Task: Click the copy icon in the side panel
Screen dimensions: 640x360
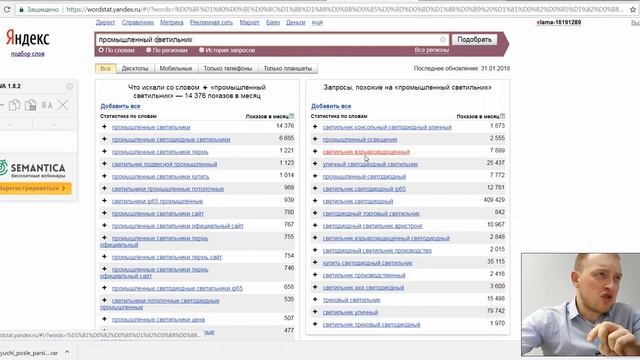Action: tap(15, 105)
